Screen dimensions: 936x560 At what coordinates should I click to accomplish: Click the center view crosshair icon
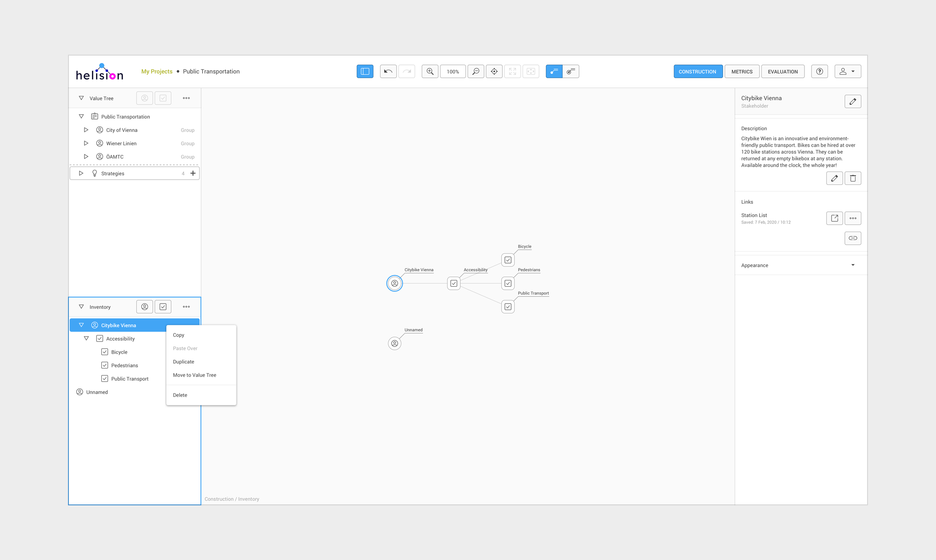(x=494, y=72)
